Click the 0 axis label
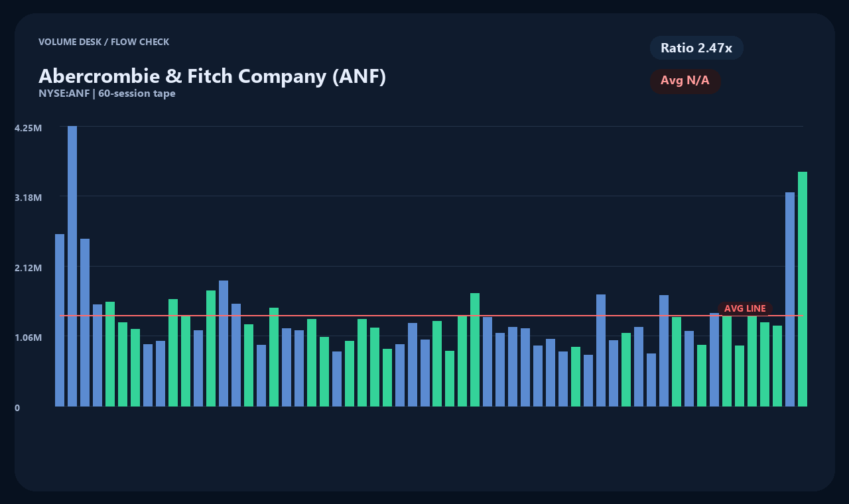The height and width of the screenshot is (504, 849). 17,408
